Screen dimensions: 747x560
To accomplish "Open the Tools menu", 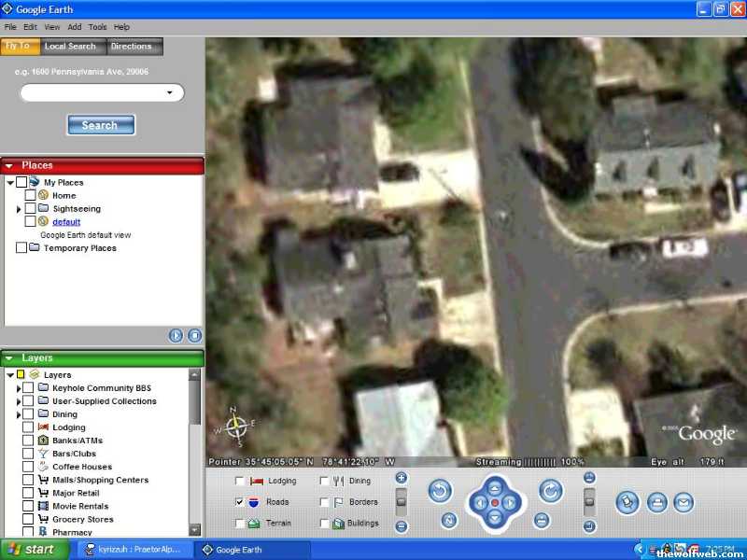I will coord(97,27).
